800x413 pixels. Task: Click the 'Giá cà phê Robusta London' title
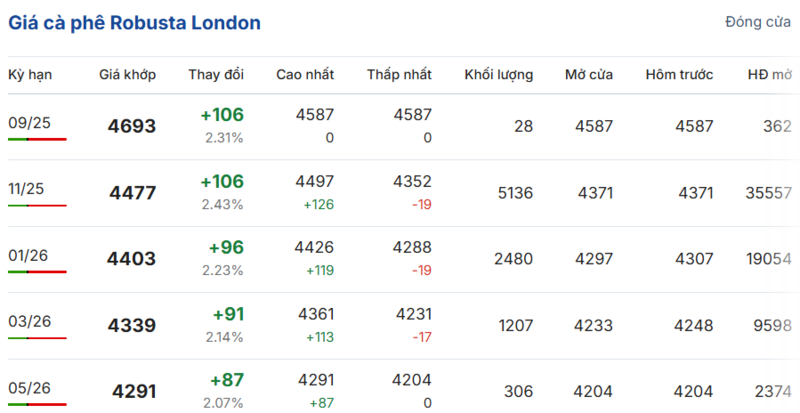pos(135,22)
